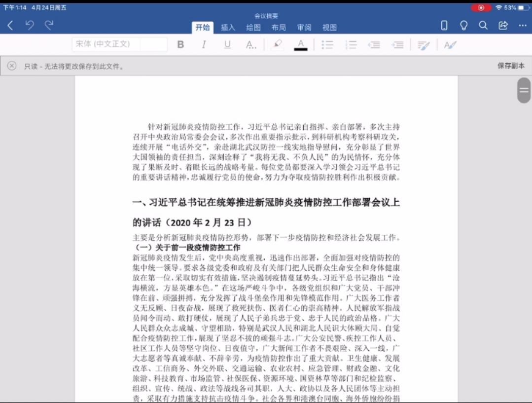Open search in document

coord(483,26)
